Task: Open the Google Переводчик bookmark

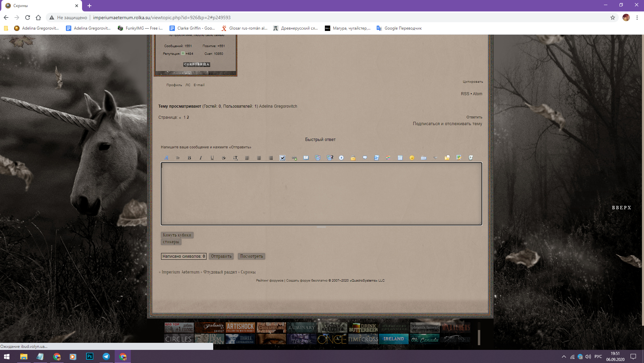Action: point(399,28)
